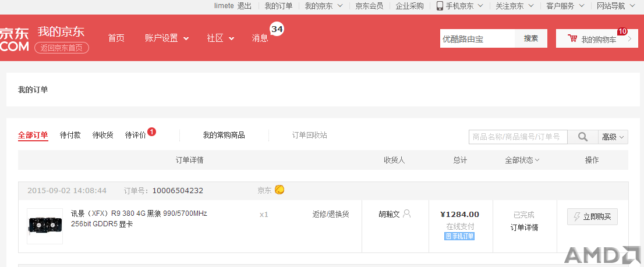This screenshot has height=267, width=644.
Task: Click the 我的订单 page heading
Action: (33, 90)
